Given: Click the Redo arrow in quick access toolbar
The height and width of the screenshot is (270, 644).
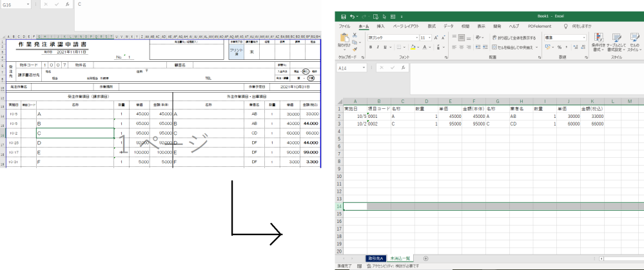Looking at the screenshot, I should (364, 16).
